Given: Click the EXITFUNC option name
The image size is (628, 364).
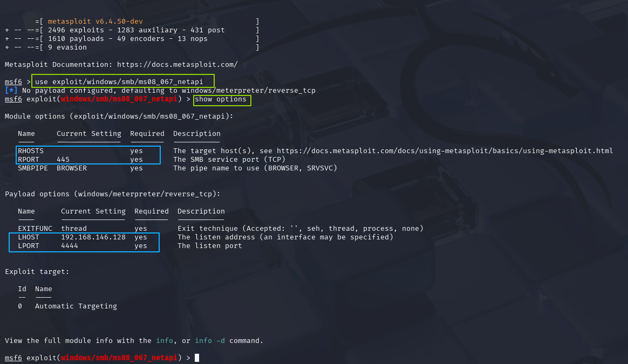Looking at the screenshot, I should click(x=35, y=229).
